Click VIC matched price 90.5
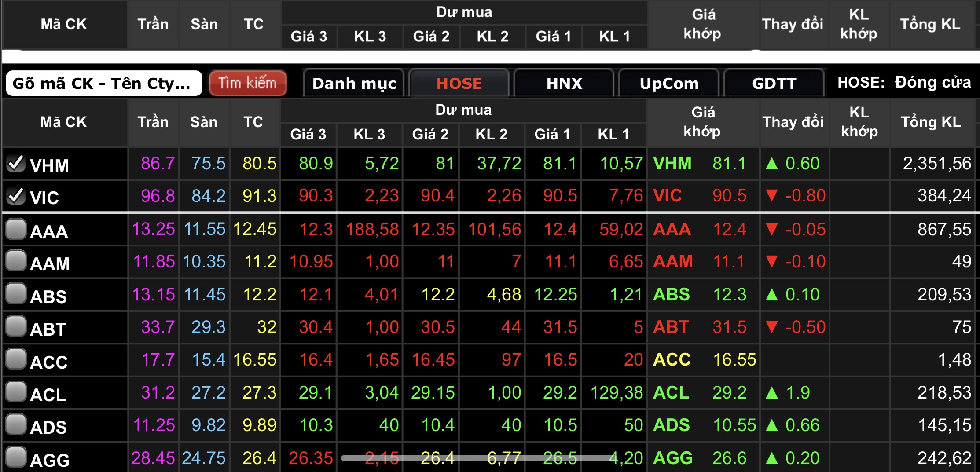 point(729,196)
